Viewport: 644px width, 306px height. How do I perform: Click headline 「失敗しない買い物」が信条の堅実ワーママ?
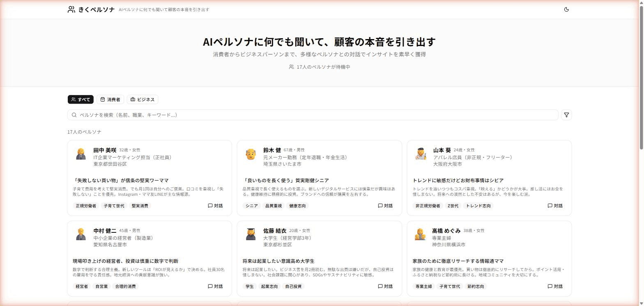(x=121, y=181)
